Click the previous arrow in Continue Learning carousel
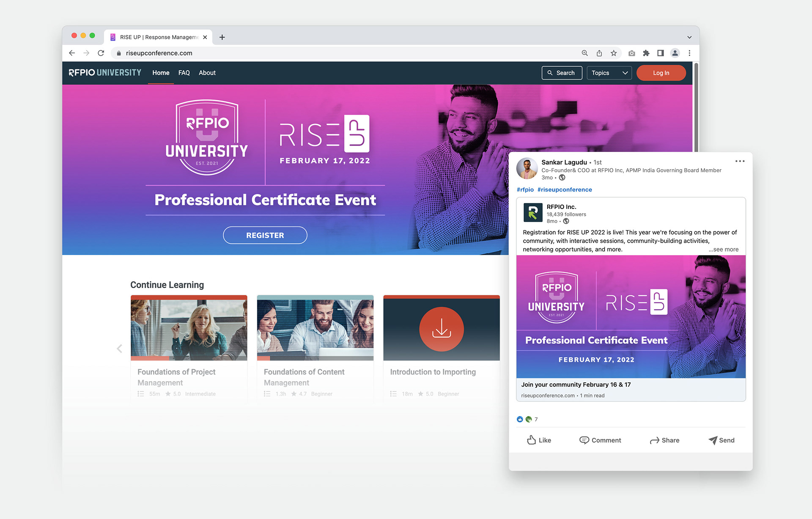The width and height of the screenshot is (812, 519). tap(119, 349)
